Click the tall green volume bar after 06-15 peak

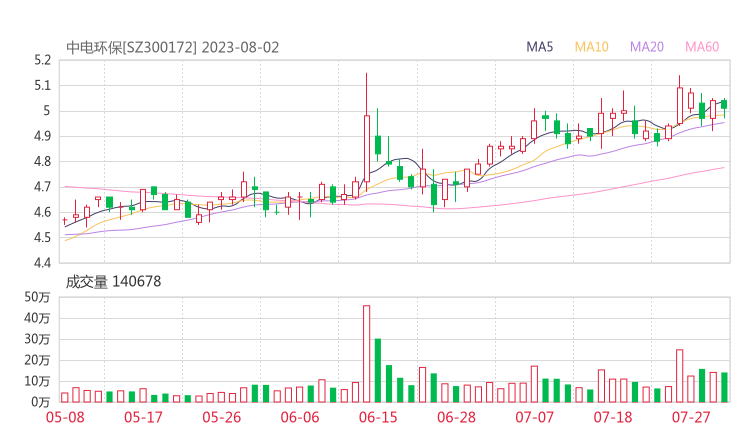pyautogui.click(x=378, y=371)
